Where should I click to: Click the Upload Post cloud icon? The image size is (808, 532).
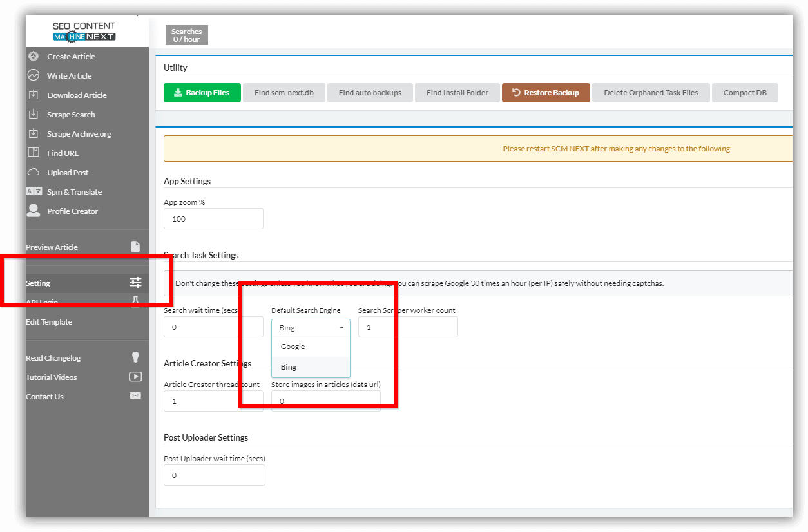tap(34, 172)
